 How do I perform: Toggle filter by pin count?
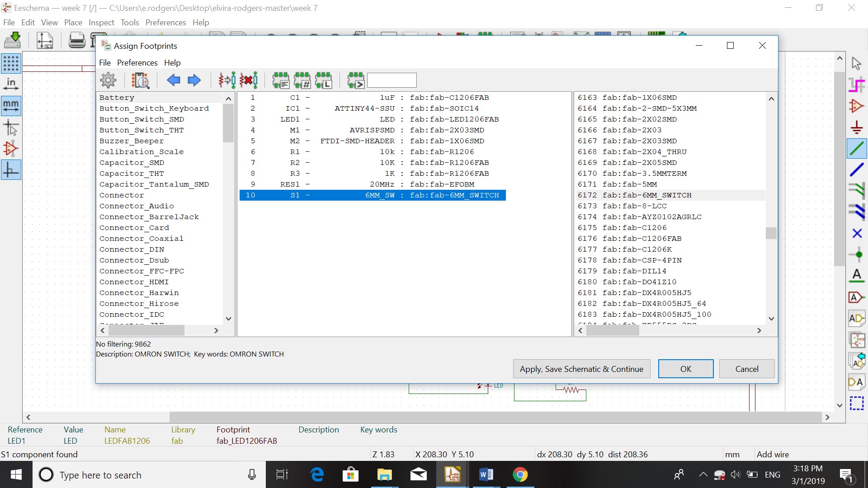pos(302,80)
